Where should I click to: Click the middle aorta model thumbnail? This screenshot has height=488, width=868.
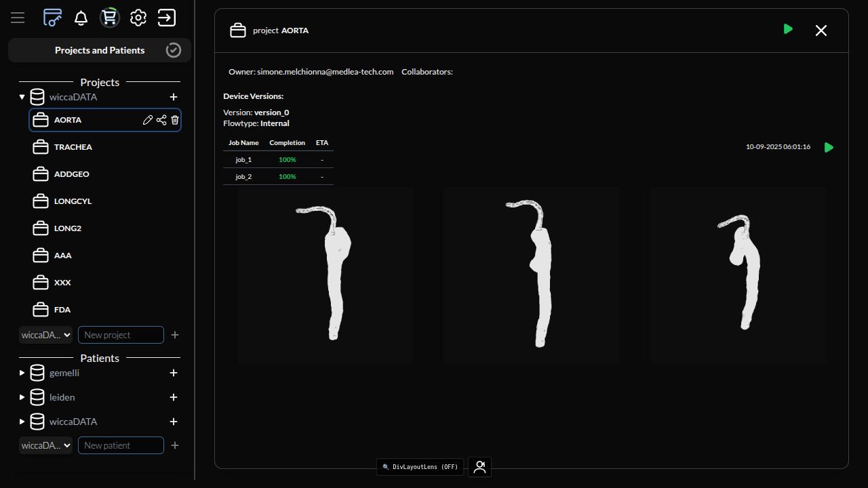tap(532, 275)
